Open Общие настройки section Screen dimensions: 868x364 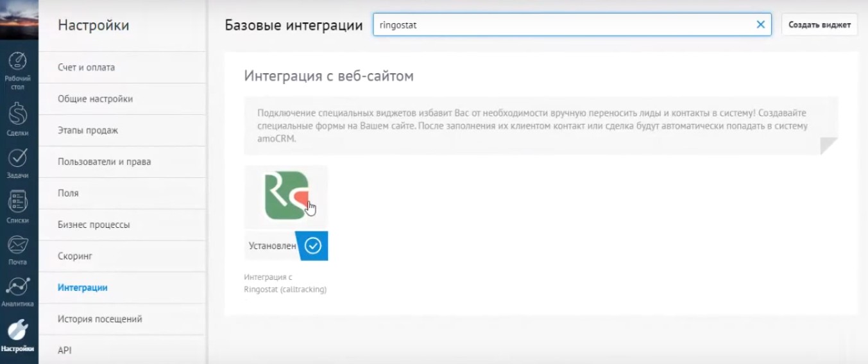122,99
